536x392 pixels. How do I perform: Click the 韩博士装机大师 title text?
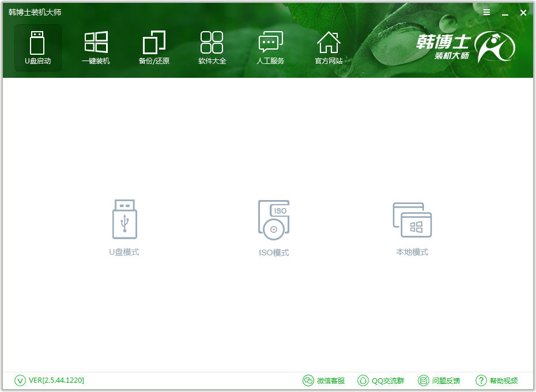coord(35,12)
